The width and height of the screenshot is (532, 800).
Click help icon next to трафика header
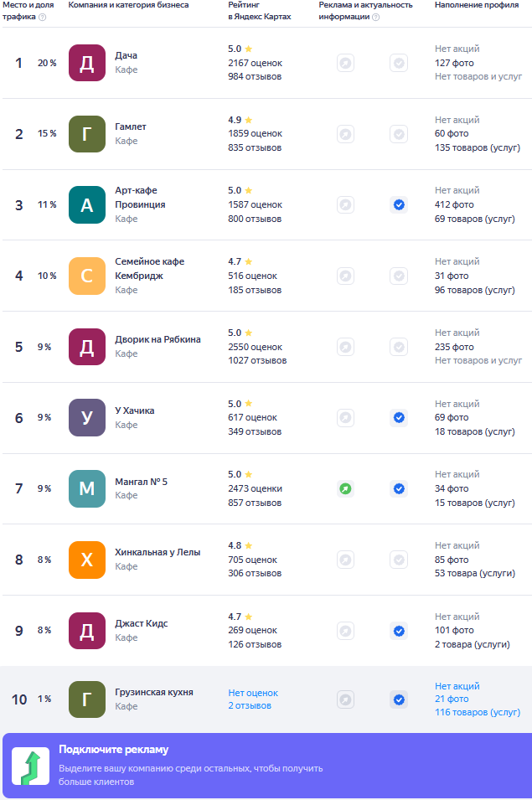(42, 17)
